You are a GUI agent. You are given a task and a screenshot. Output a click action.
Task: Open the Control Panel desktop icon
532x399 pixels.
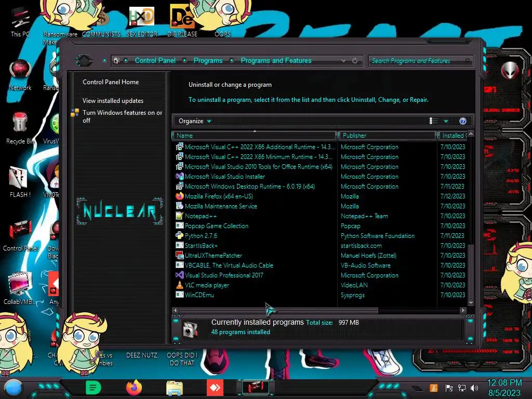point(20,235)
